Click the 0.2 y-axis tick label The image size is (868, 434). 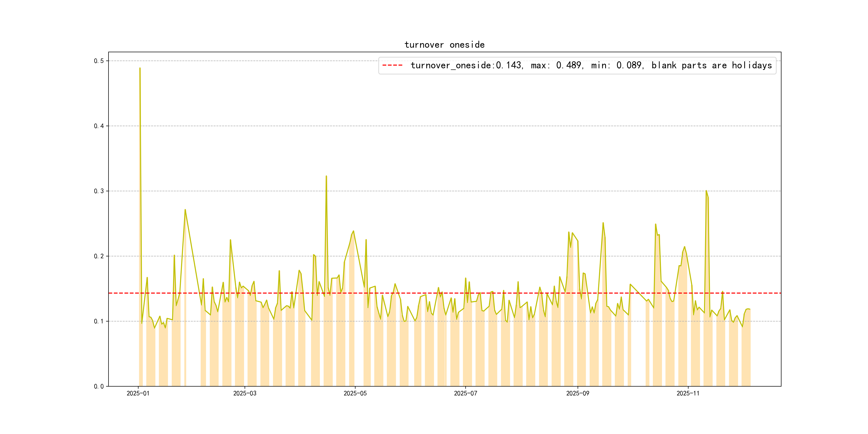(98, 256)
